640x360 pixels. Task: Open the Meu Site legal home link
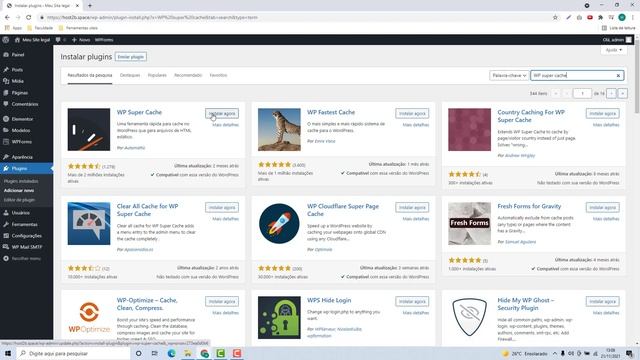point(32,40)
